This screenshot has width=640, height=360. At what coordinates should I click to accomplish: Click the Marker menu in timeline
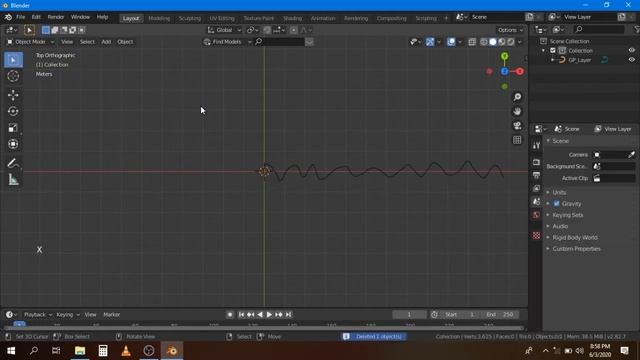click(111, 314)
